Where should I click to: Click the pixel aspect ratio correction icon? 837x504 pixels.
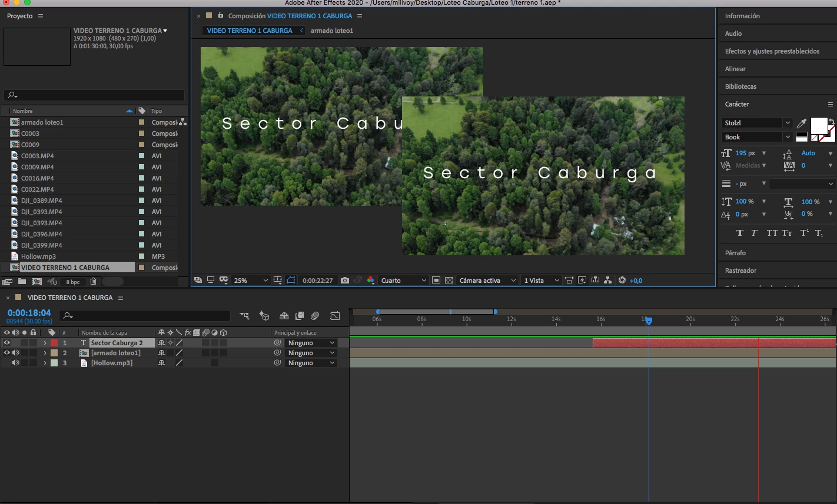(x=569, y=281)
